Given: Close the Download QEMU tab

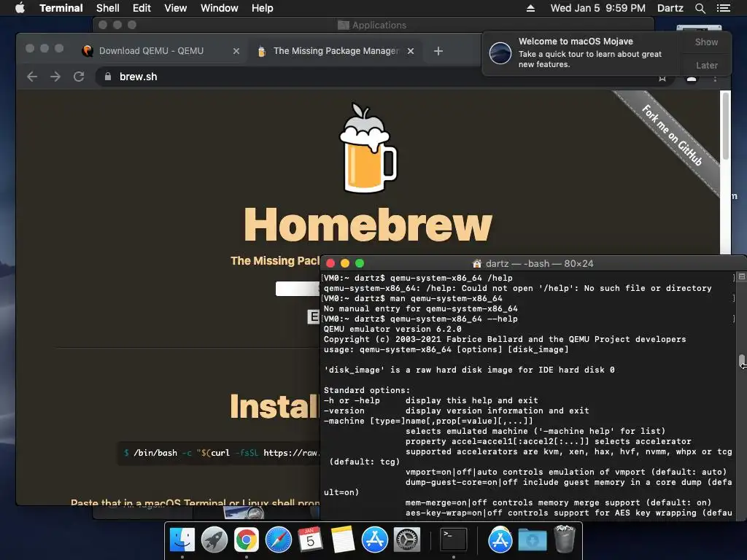Looking at the screenshot, I should 236,51.
